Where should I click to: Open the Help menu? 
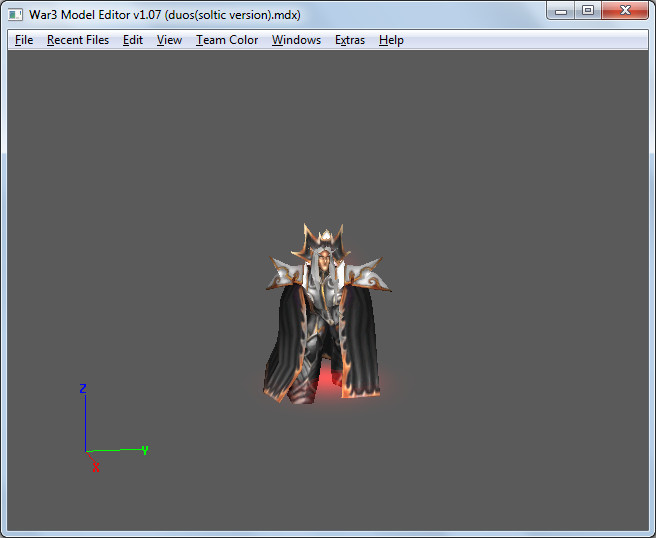(391, 40)
